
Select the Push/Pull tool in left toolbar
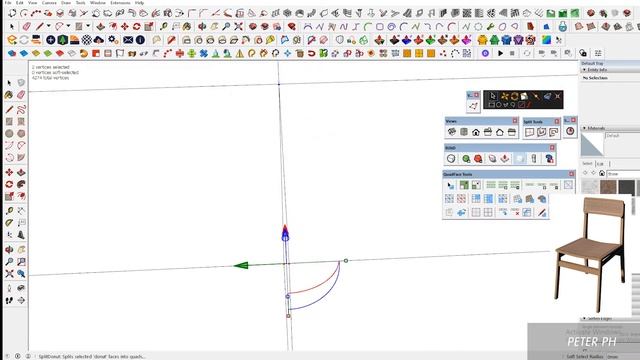[21, 172]
